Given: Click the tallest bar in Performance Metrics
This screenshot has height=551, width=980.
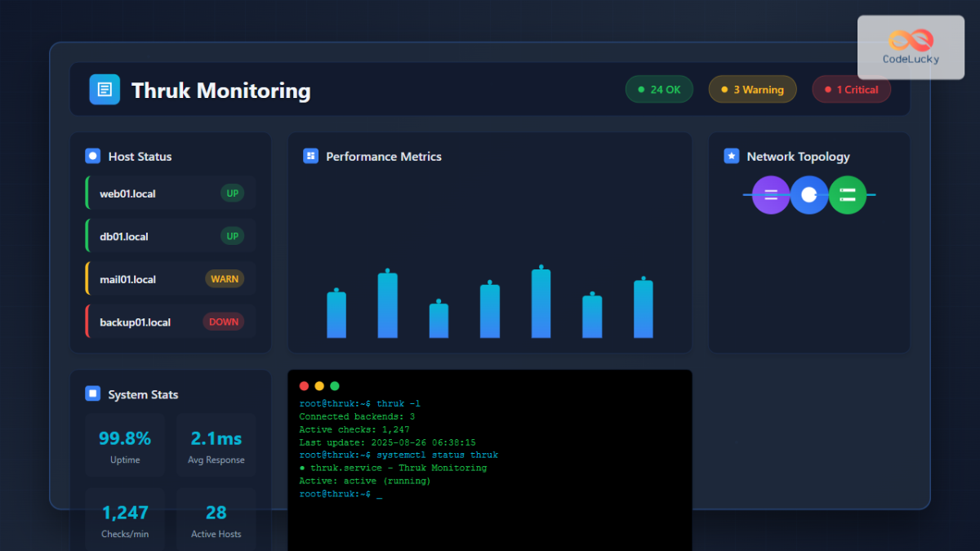Looking at the screenshot, I should coord(541,303).
